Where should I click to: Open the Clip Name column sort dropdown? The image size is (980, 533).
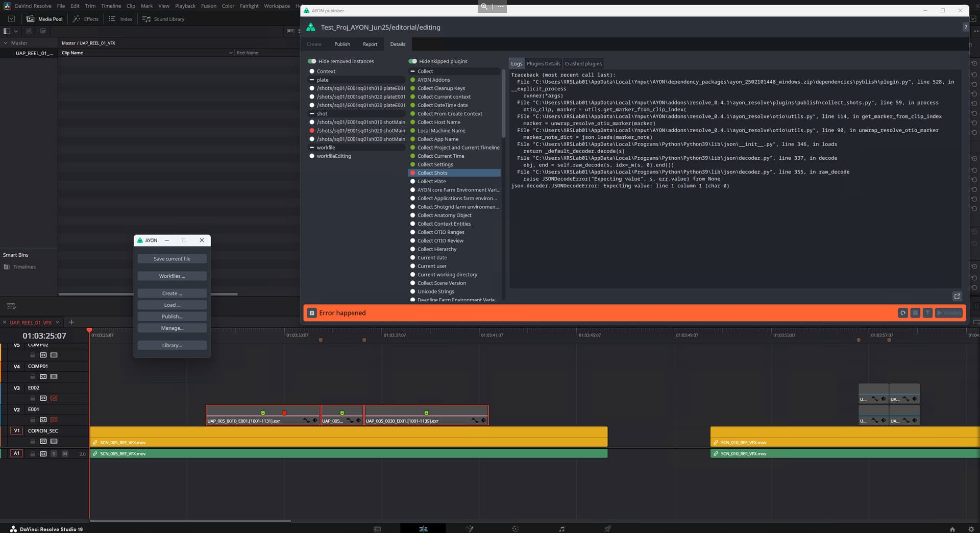231,53
